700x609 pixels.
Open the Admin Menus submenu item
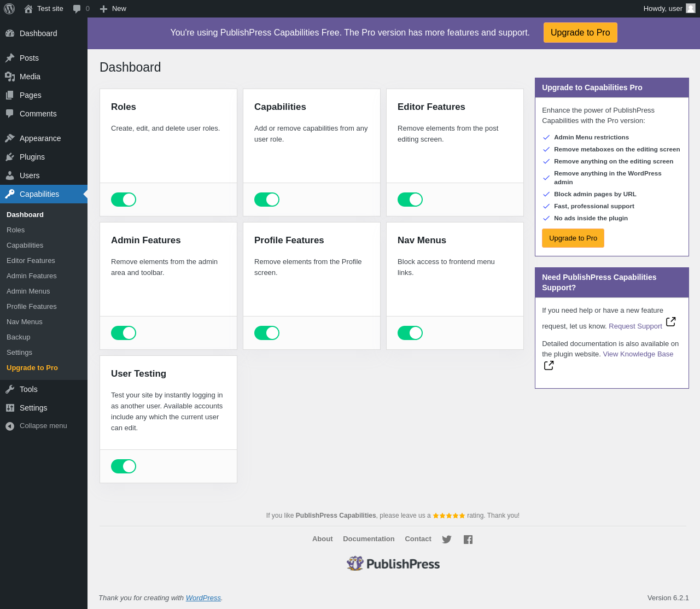point(28,291)
